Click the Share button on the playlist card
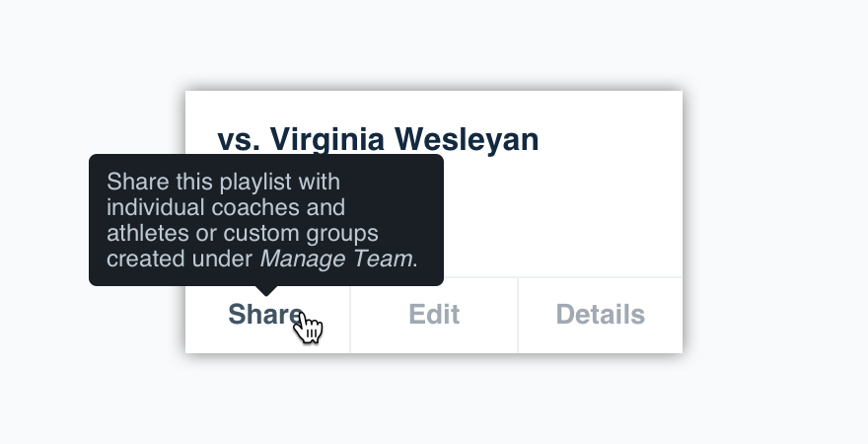This screenshot has width=868, height=444. [267, 315]
